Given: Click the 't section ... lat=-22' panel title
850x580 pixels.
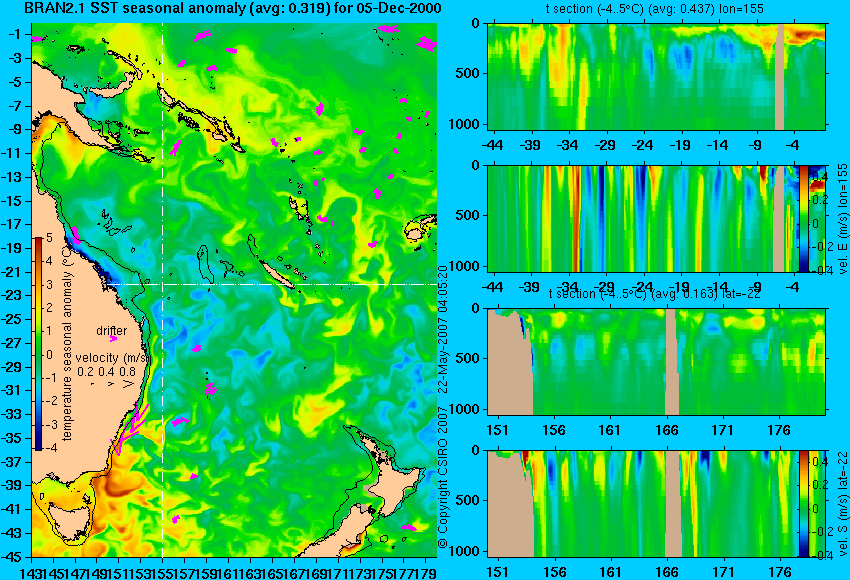Looking at the screenshot, I should point(655,294).
